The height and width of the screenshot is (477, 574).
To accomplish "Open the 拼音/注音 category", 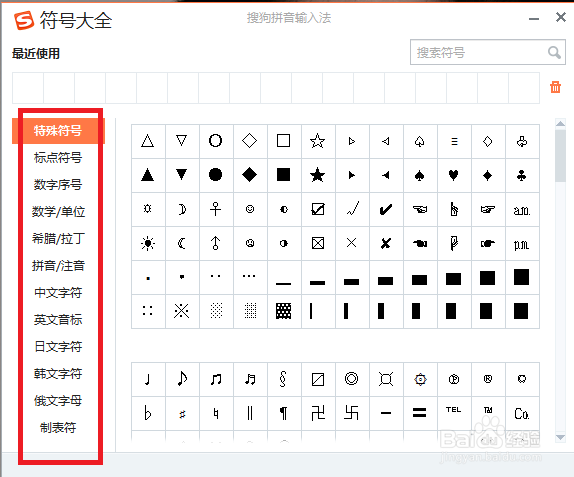I will (x=58, y=266).
